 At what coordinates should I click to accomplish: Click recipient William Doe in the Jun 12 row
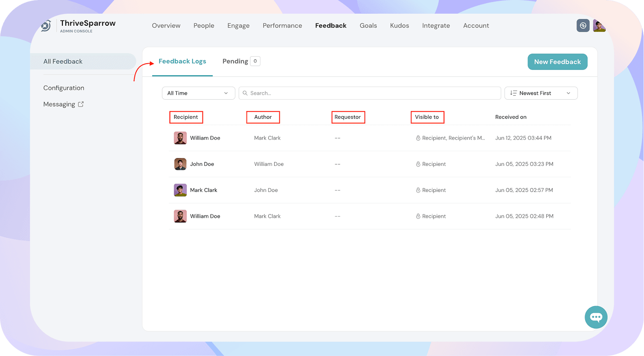click(x=205, y=138)
